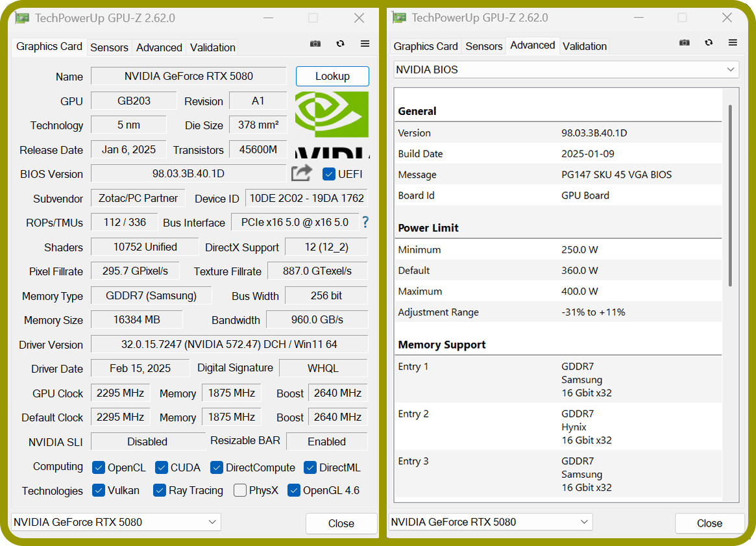Open Validation tab in right window
756x546 pixels.
584,46
